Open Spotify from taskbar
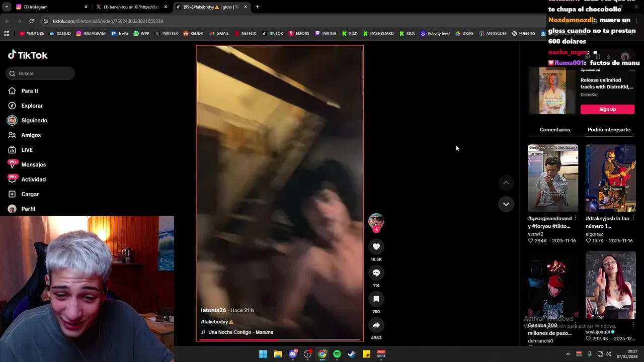 (x=337, y=354)
